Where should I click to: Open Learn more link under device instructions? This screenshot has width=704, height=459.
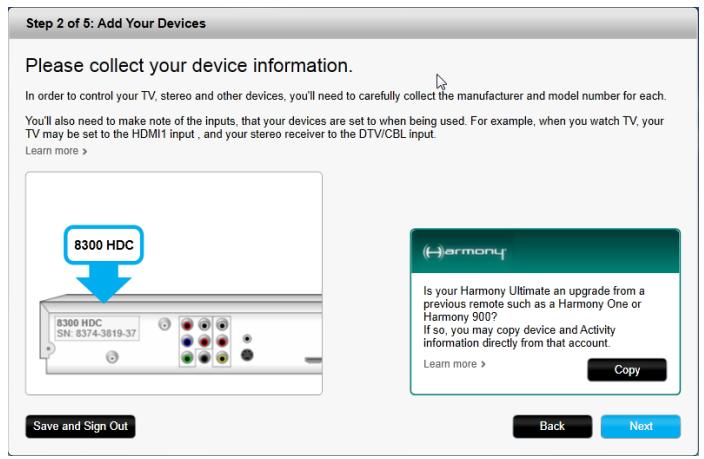(56, 151)
